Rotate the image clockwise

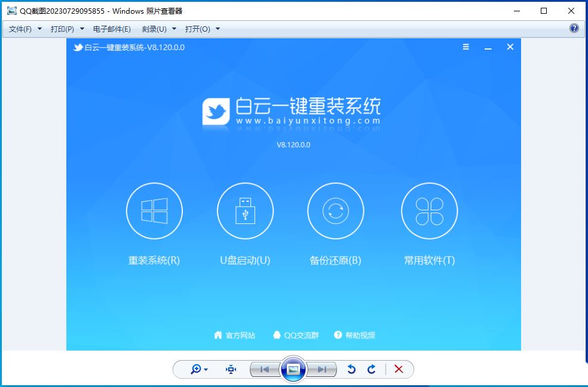tap(371, 370)
